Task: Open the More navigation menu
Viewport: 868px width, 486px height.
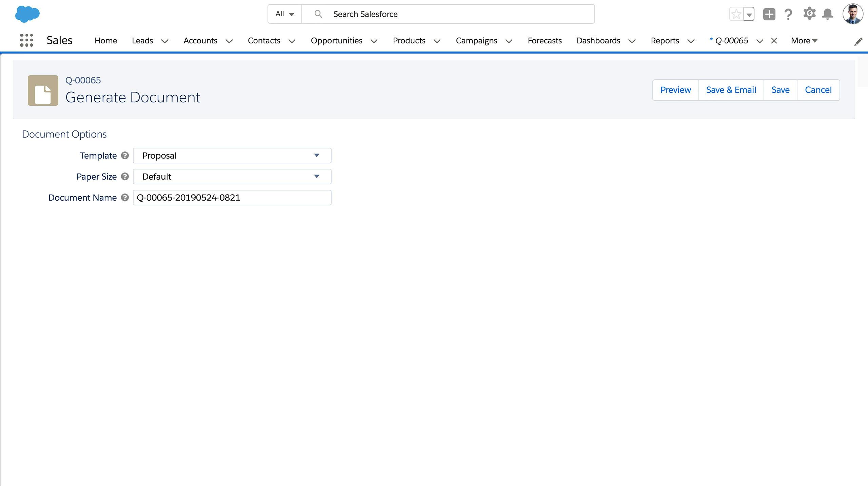Action: 804,41
